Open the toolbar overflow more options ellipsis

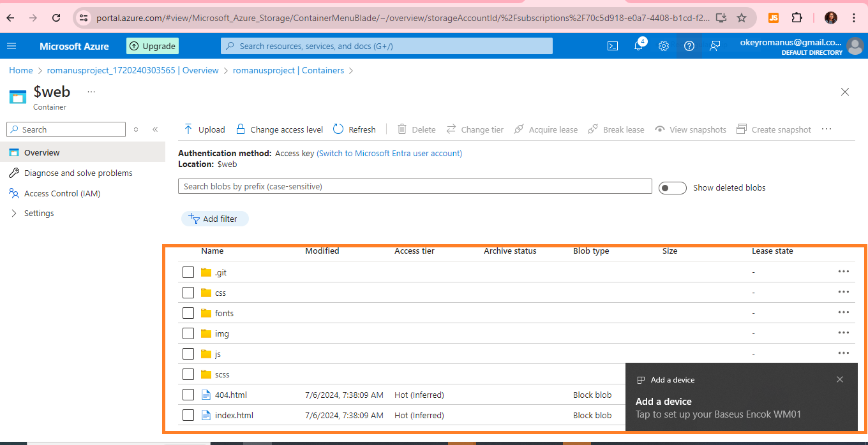[827, 129]
